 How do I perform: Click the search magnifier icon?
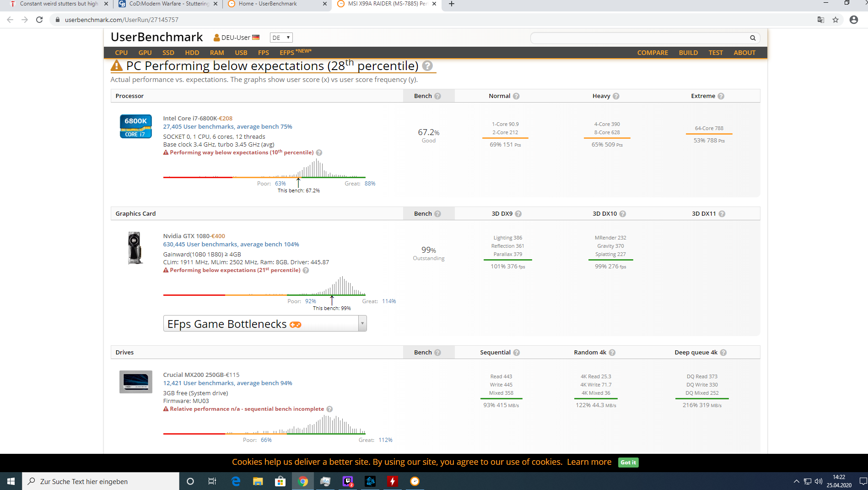[x=752, y=38]
